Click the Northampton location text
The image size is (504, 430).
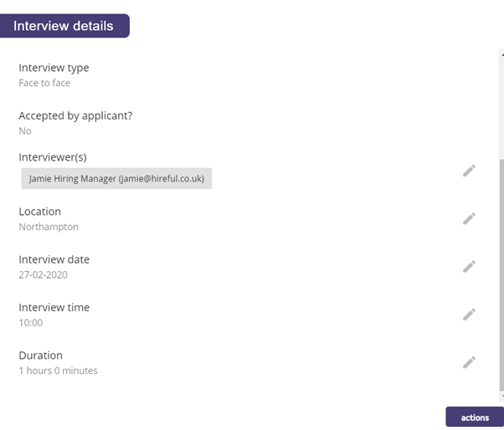49,227
